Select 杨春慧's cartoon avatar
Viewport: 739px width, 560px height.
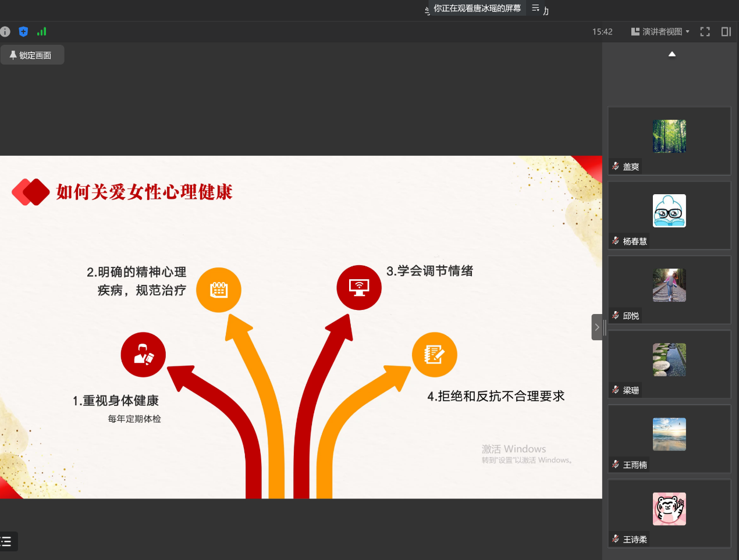click(669, 211)
